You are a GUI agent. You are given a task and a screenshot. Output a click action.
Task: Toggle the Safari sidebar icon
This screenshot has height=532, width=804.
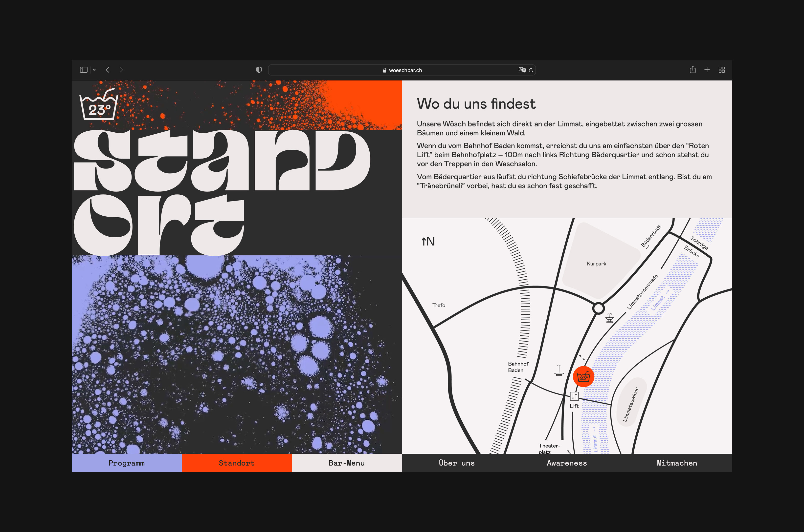click(84, 70)
